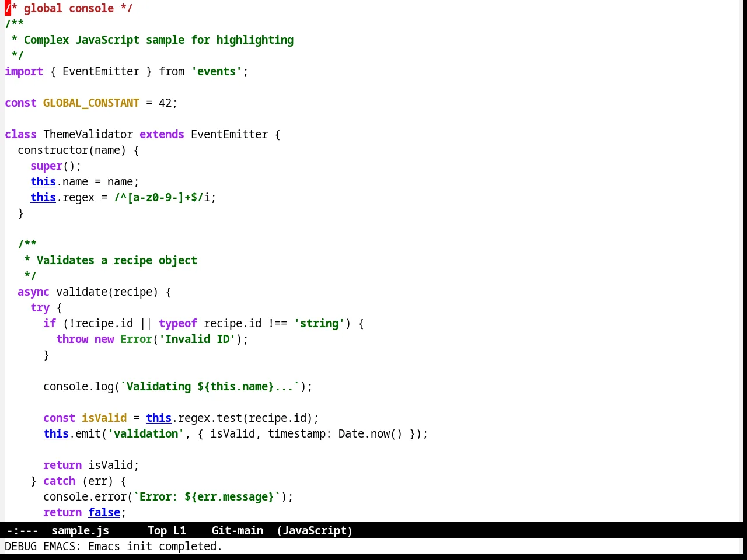
Task: Click the 'catch' keyword
Action: point(59,481)
